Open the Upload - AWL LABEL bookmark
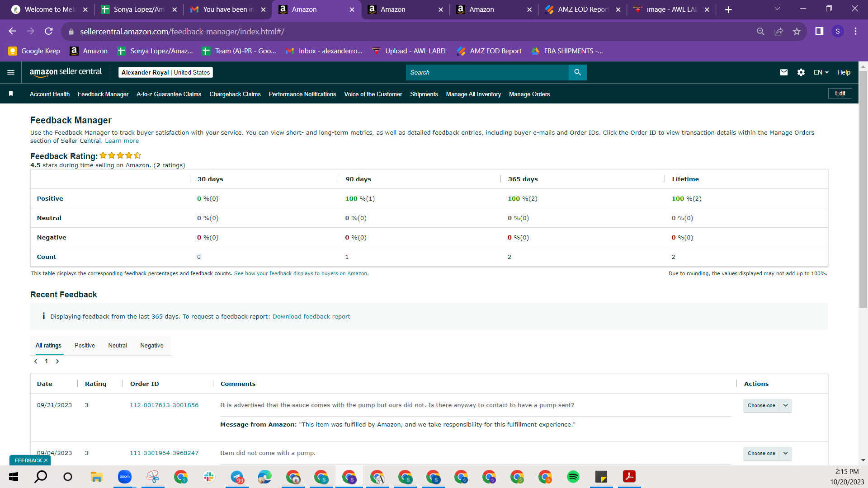 pyautogui.click(x=409, y=51)
